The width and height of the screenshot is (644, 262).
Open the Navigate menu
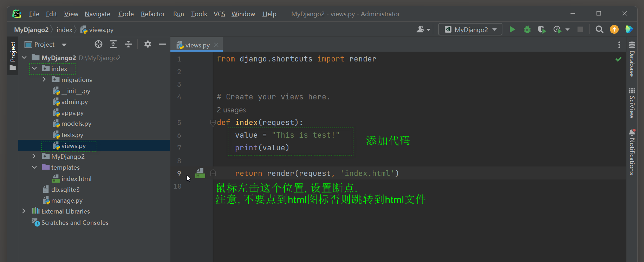click(x=97, y=14)
